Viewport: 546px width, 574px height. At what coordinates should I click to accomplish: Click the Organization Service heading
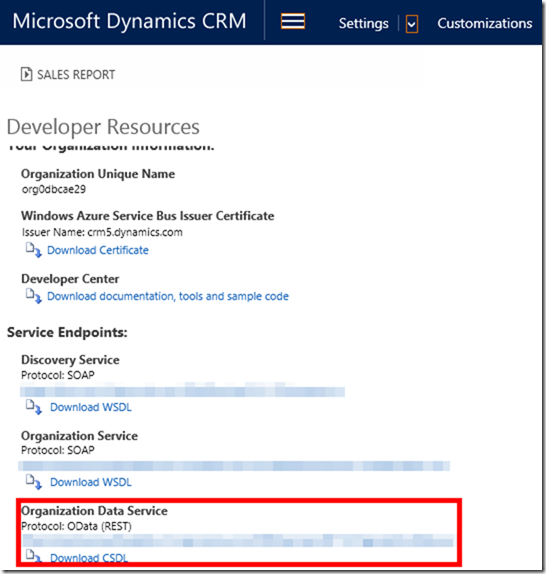(x=79, y=436)
